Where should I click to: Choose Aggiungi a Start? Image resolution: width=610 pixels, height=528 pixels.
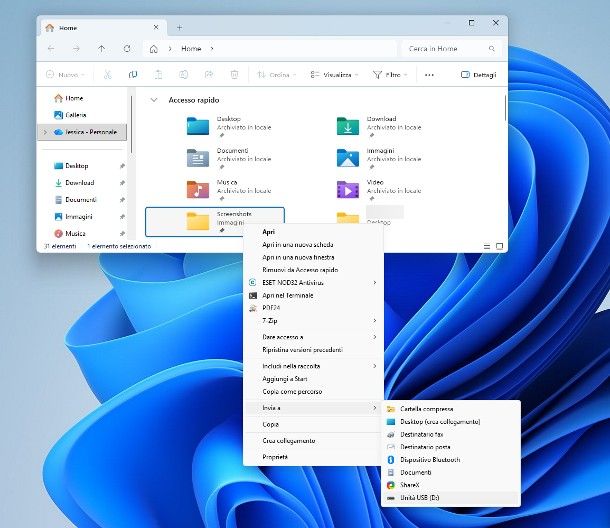[x=313, y=379]
